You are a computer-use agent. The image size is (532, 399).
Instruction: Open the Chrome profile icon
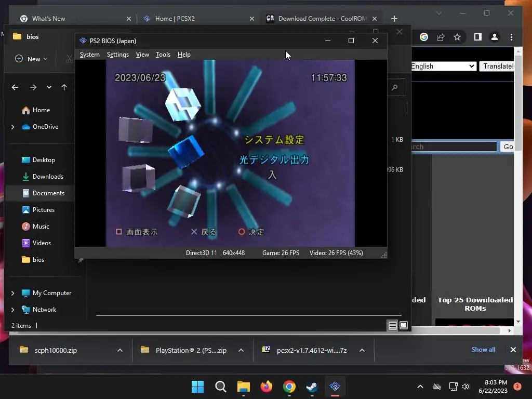[495, 37]
